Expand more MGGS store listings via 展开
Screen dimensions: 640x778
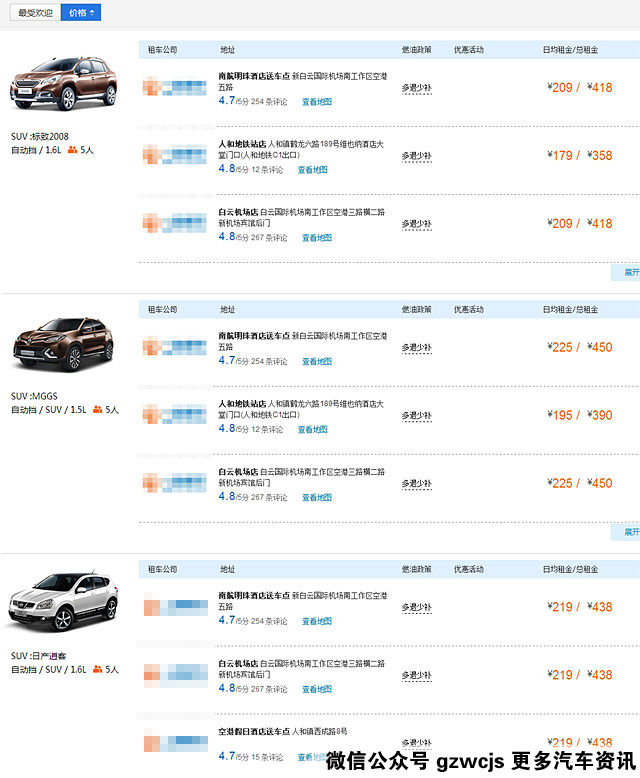[630, 532]
